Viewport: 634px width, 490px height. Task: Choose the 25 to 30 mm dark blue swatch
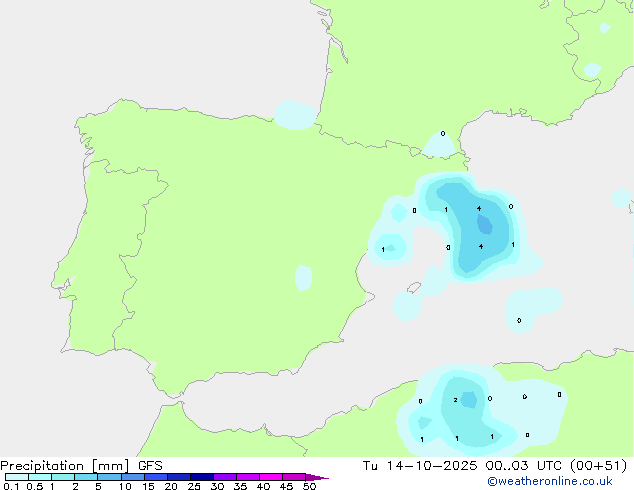(202, 477)
